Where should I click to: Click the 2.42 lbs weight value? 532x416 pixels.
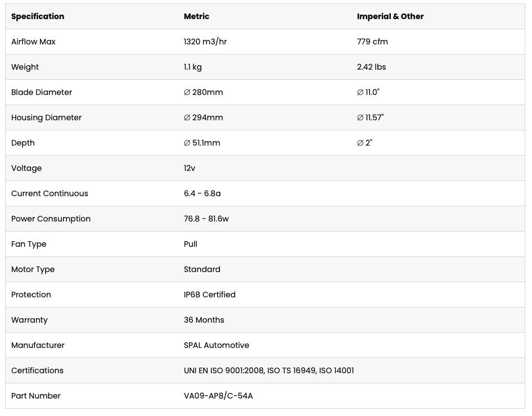click(x=372, y=67)
